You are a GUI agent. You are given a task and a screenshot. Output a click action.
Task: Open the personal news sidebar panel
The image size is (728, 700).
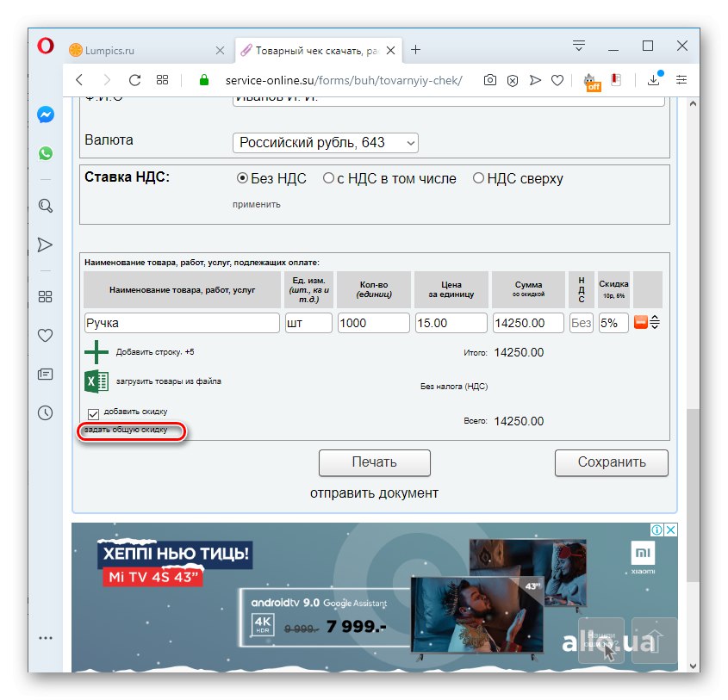coord(45,374)
